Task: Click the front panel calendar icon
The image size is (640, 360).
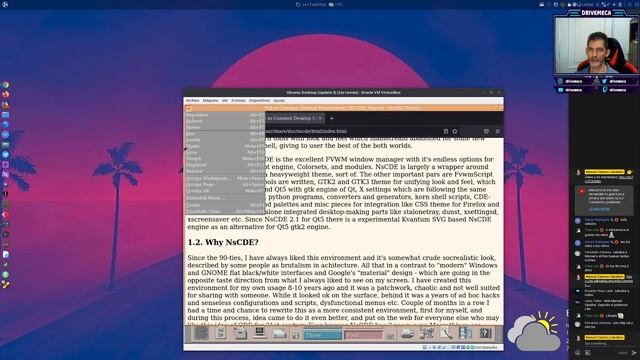Action: [221, 333]
